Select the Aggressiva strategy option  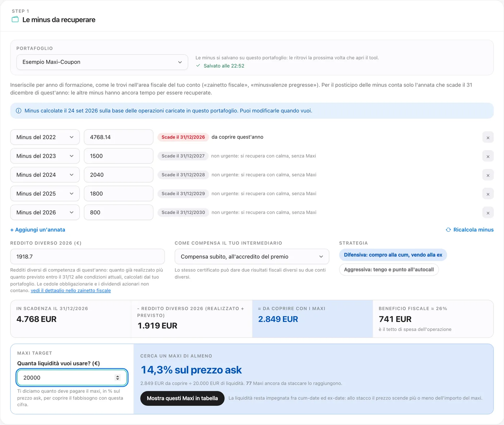click(x=389, y=269)
